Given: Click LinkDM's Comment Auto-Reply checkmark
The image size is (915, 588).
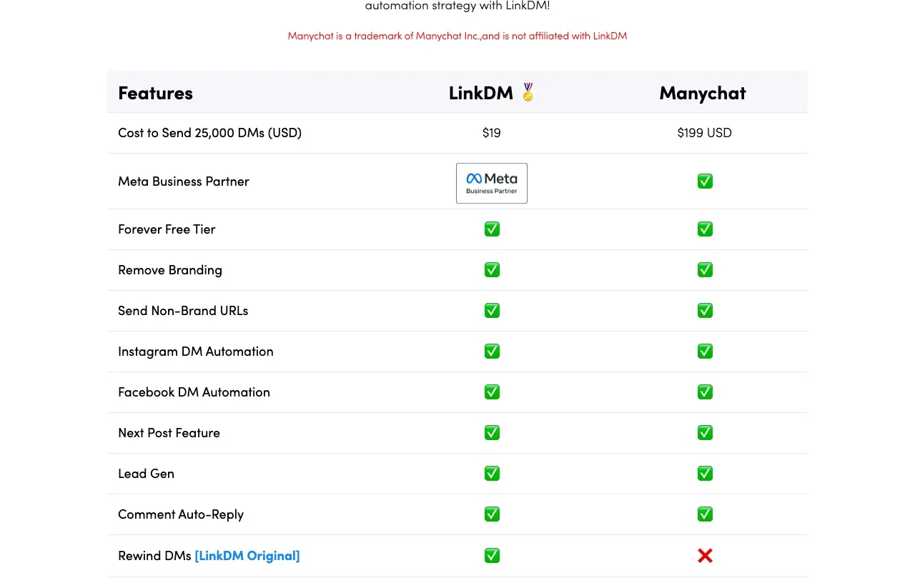Looking at the screenshot, I should (x=492, y=514).
